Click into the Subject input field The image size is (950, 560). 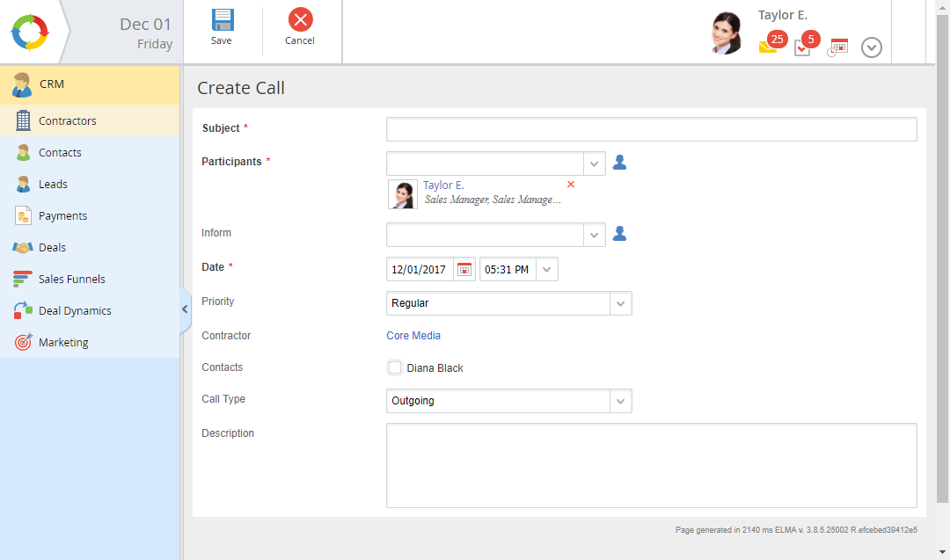tap(651, 129)
